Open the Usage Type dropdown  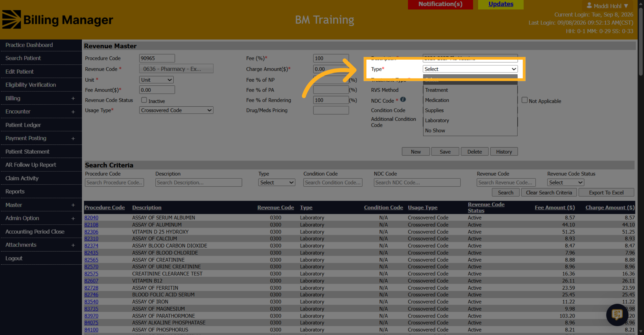click(176, 110)
